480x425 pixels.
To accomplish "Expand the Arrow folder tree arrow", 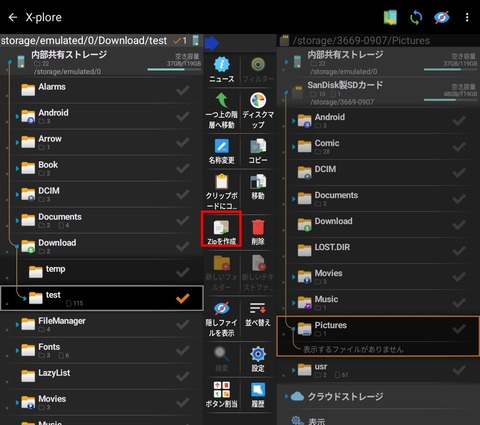I will [x=17, y=142].
